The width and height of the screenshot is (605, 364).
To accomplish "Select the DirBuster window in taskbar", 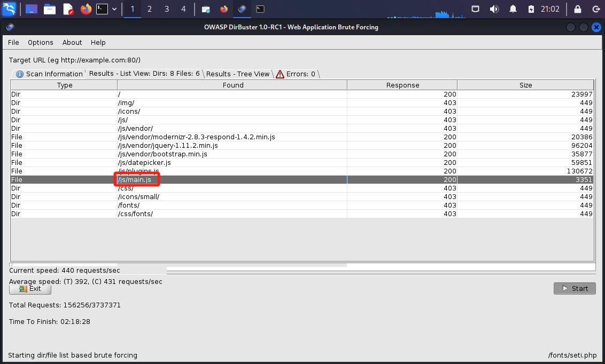I will point(242,9).
